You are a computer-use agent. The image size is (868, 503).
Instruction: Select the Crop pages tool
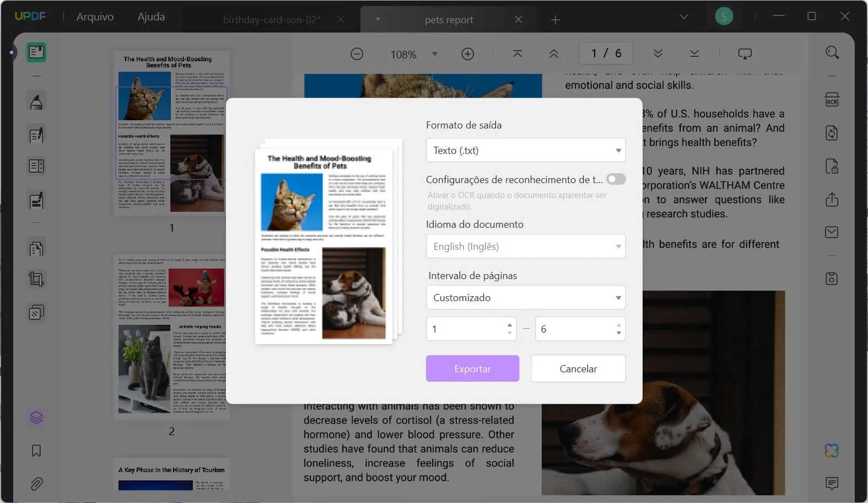(x=36, y=279)
